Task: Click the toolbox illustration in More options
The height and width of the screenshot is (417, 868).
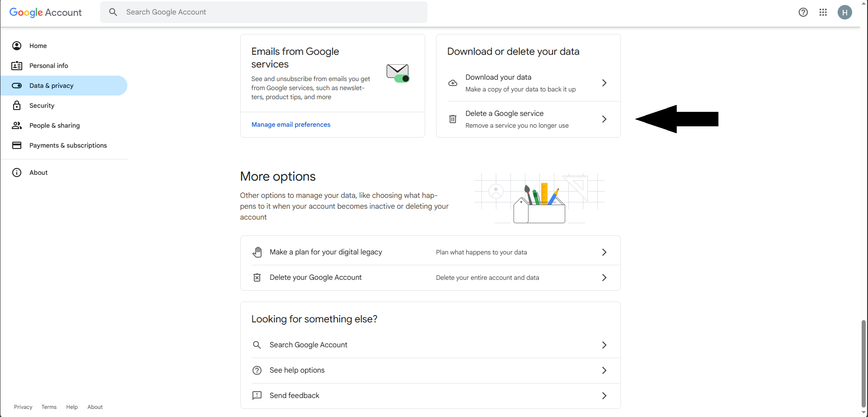Action: pyautogui.click(x=539, y=198)
